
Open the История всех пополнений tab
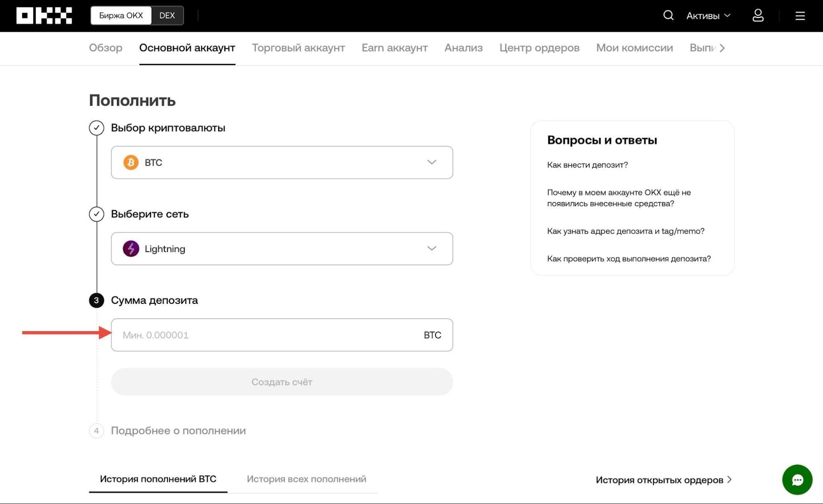coord(306,479)
